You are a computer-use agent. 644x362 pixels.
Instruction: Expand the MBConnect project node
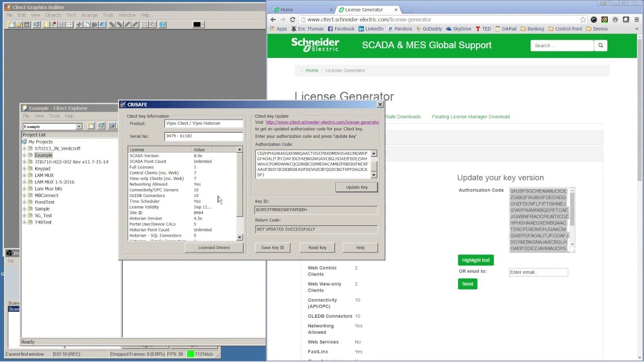coord(24,196)
